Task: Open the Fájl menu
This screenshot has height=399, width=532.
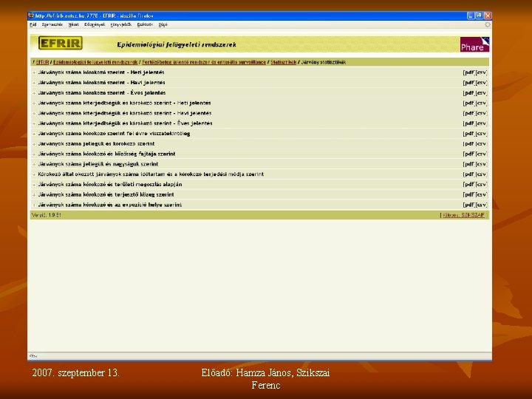Action: point(33,24)
